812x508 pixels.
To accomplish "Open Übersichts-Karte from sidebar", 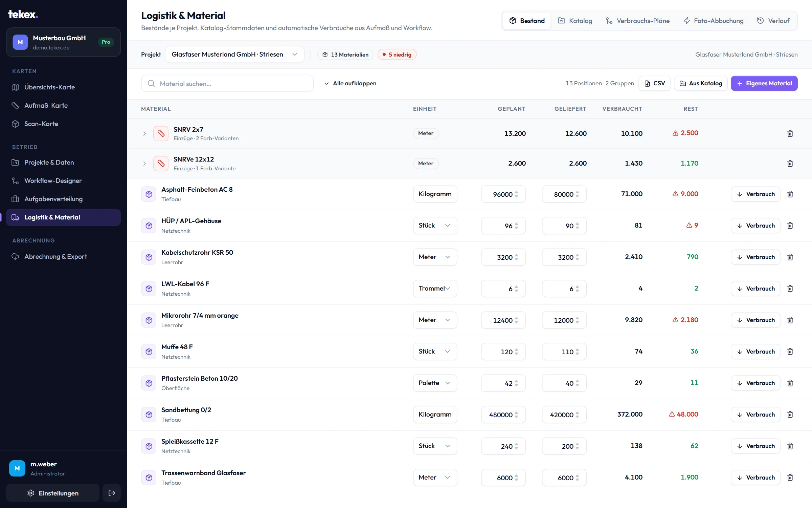I will click(63, 87).
